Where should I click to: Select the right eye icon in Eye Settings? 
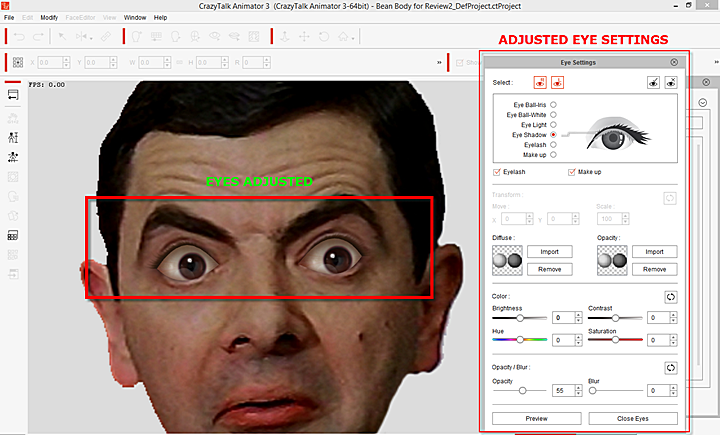557,84
